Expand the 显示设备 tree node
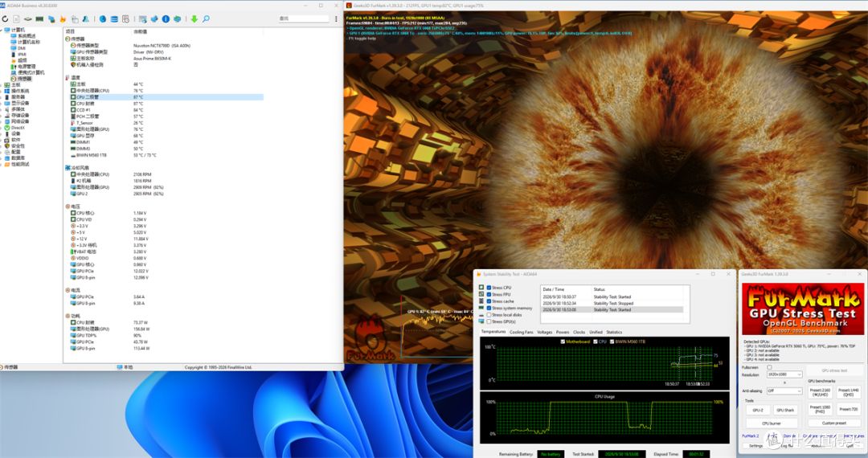Viewport: 868px width, 458px height. coord(2,103)
